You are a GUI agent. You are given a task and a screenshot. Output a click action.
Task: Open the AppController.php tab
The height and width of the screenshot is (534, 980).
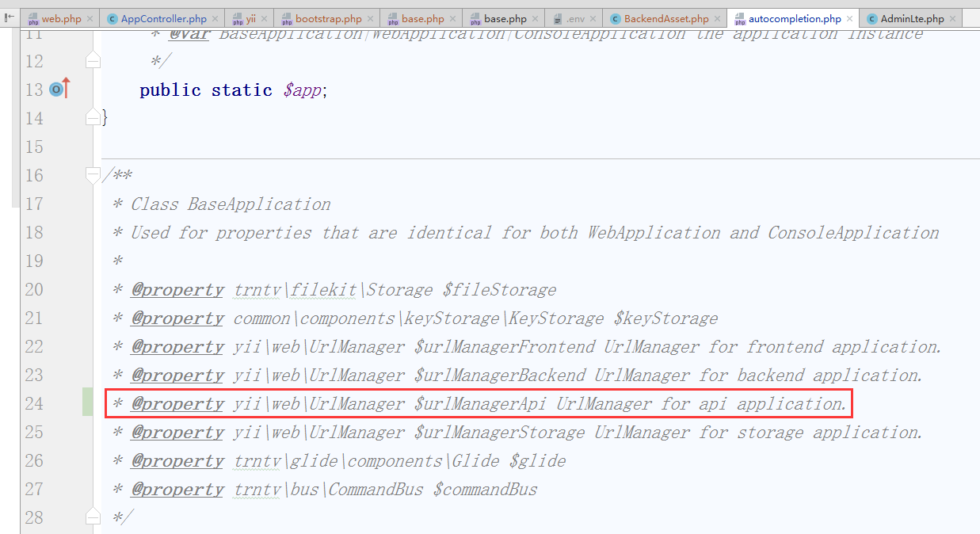click(163, 18)
